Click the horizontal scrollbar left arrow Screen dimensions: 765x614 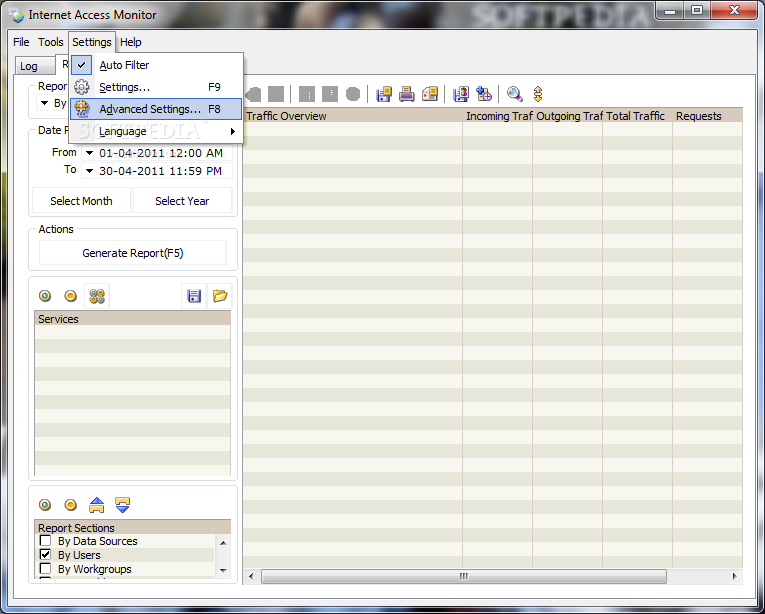coord(251,576)
